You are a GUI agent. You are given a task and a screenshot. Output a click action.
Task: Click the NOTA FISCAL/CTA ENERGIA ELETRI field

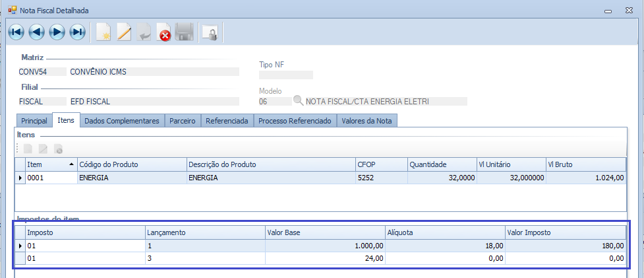point(386,101)
